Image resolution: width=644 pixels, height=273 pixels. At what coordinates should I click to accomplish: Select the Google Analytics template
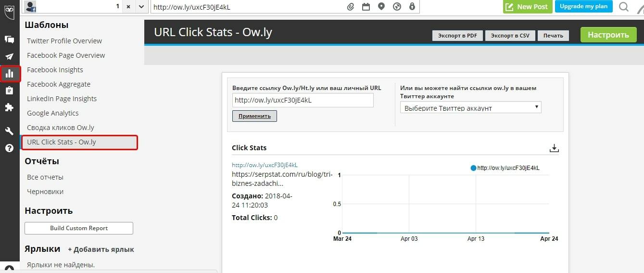click(53, 113)
